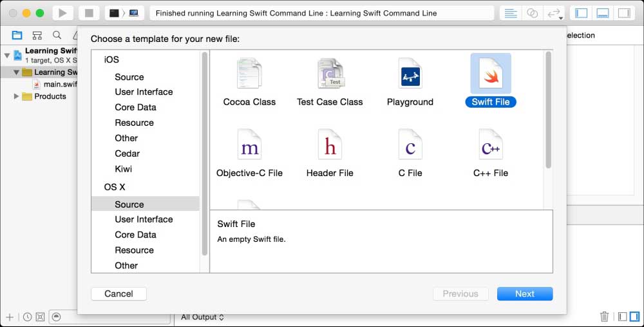Open the Version editor dropdown

coord(554,13)
